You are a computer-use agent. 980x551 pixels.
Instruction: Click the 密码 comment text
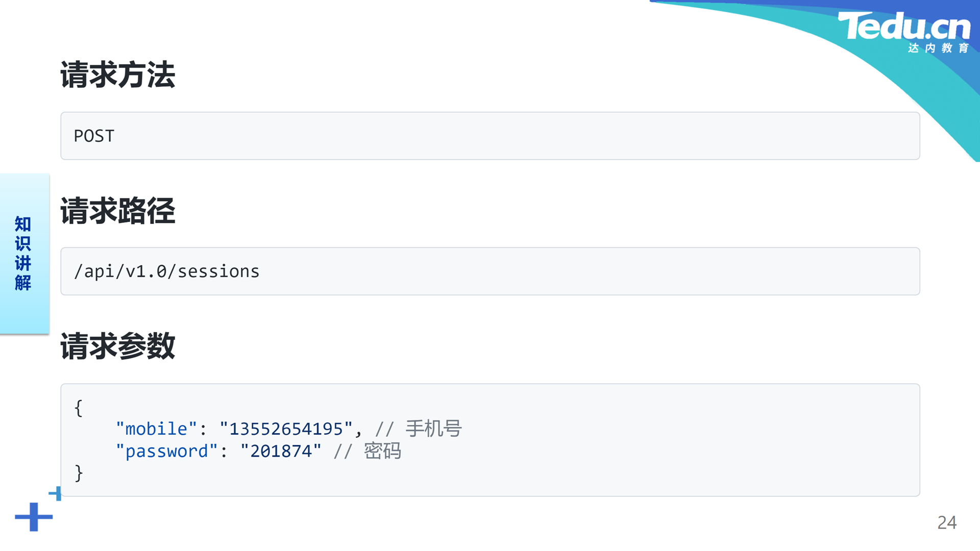coord(383,451)
